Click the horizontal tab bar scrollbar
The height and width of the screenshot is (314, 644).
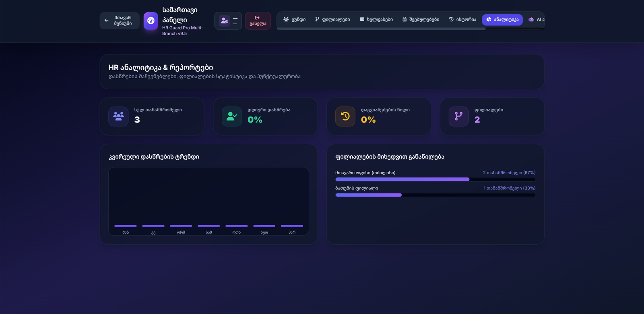pos(381,29)
